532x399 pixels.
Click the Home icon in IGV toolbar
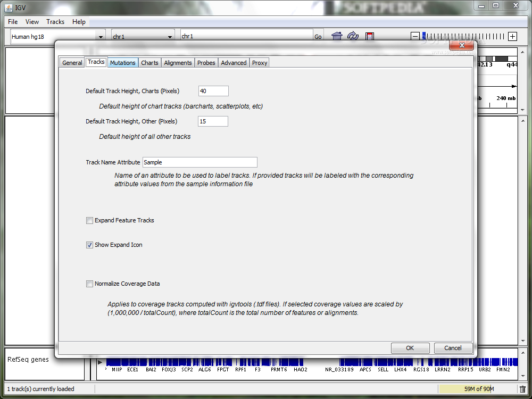(x=337, y=36)
